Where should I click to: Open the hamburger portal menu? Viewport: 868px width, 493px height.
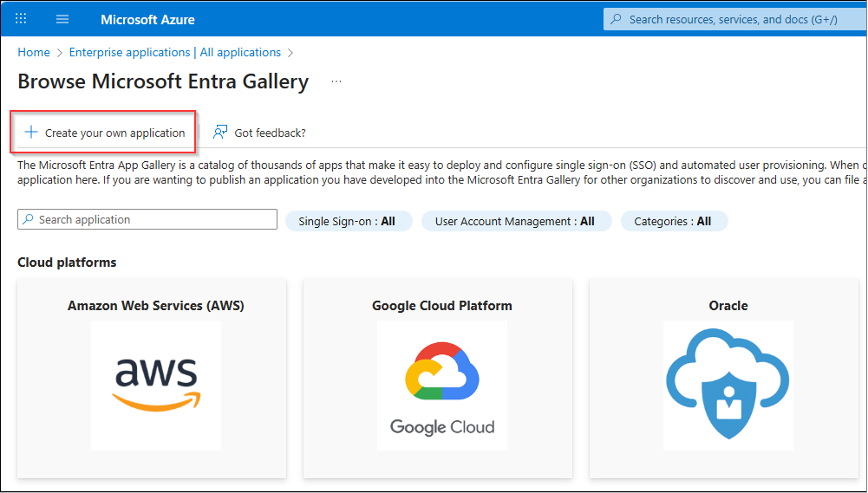pos(62,19)
